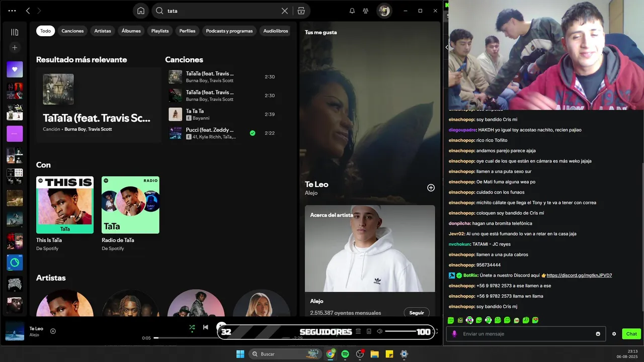Go back with the left arrow
644x362 pixels.
click(28, 11)
